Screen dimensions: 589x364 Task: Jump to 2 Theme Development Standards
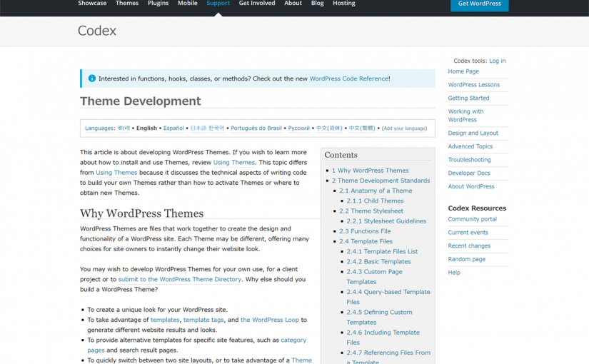(x=381, y=181)
